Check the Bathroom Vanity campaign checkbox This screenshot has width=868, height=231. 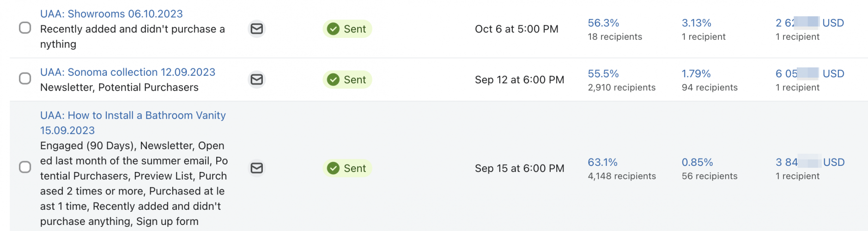pyautogui.click(x=25, y=167)
